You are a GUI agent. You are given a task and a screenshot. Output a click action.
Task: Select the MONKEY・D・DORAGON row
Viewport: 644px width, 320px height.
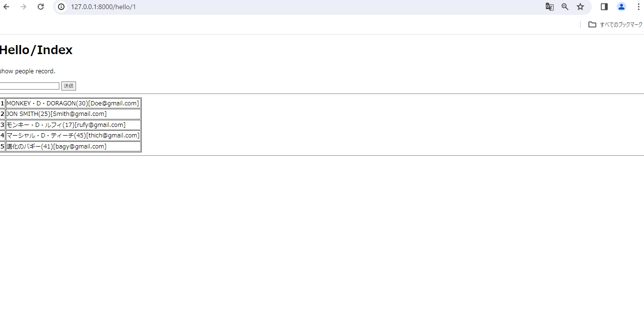(x=73, y=103)
